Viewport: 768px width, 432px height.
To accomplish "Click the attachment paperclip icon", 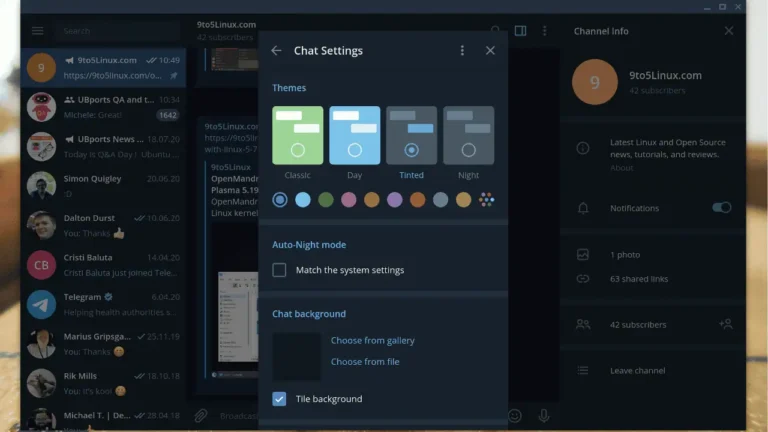I will (x=200, y=415).
